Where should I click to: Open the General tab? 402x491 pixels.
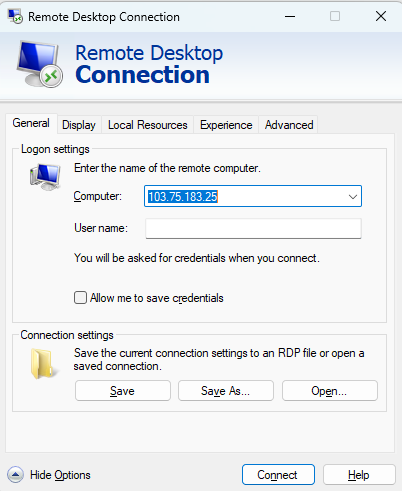click(x=31, y=123)
